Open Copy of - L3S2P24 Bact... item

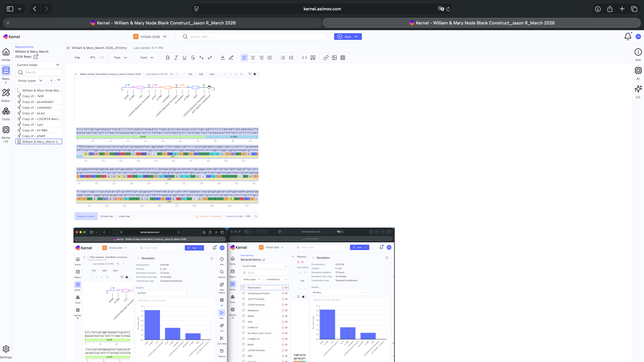[x=39, y=119]
